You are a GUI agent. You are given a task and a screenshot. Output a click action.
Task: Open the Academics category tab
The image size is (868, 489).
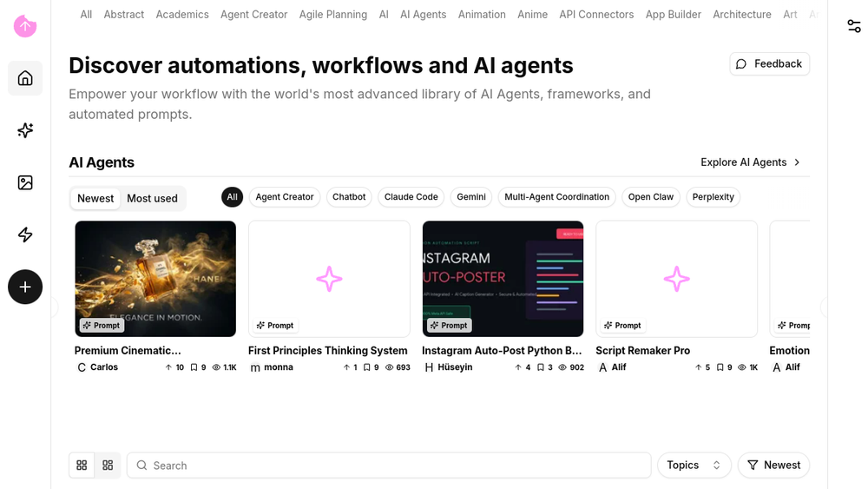click(182, 15)
